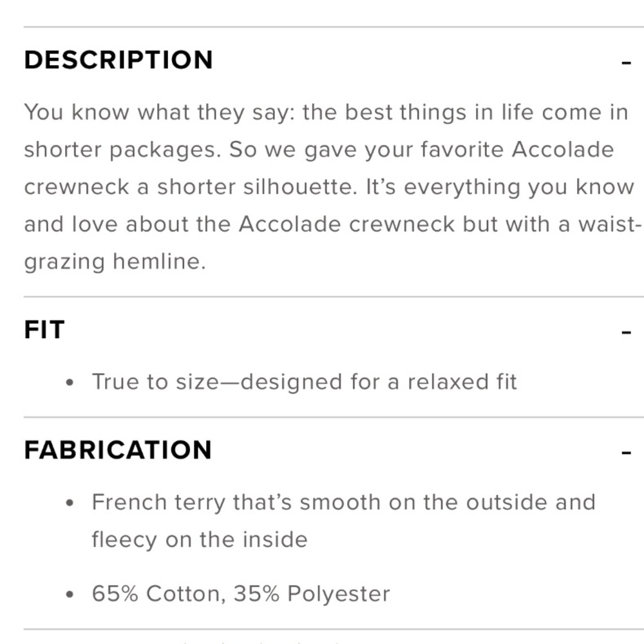Click the bullet dot before 'True to size'

click(70, 383)
